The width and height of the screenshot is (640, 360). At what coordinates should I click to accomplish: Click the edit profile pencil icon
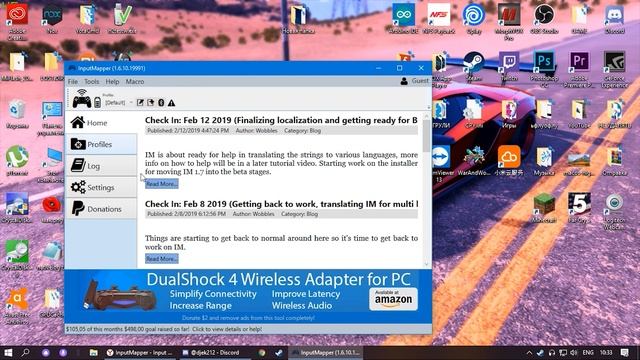pos(140,102)
